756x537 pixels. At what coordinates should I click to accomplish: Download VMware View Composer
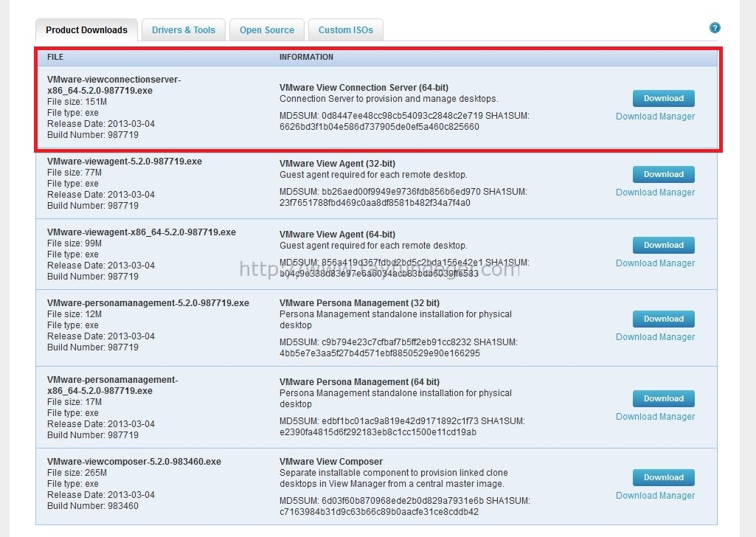[x=663, y=478]
